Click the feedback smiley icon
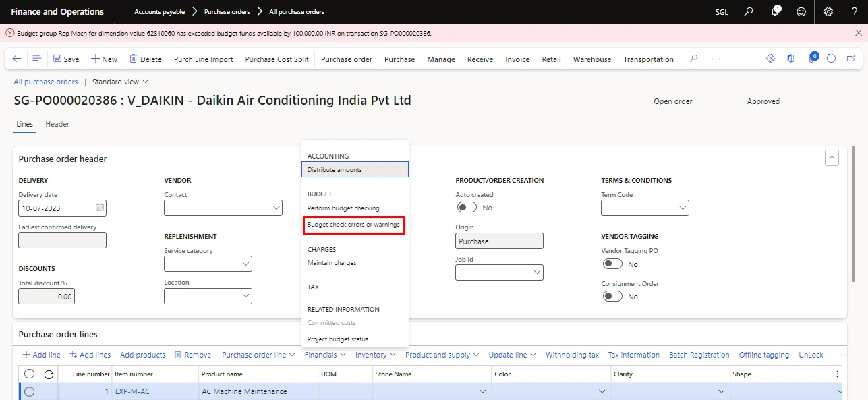This screenshot has width=868, height=400. tap(801, 12)
